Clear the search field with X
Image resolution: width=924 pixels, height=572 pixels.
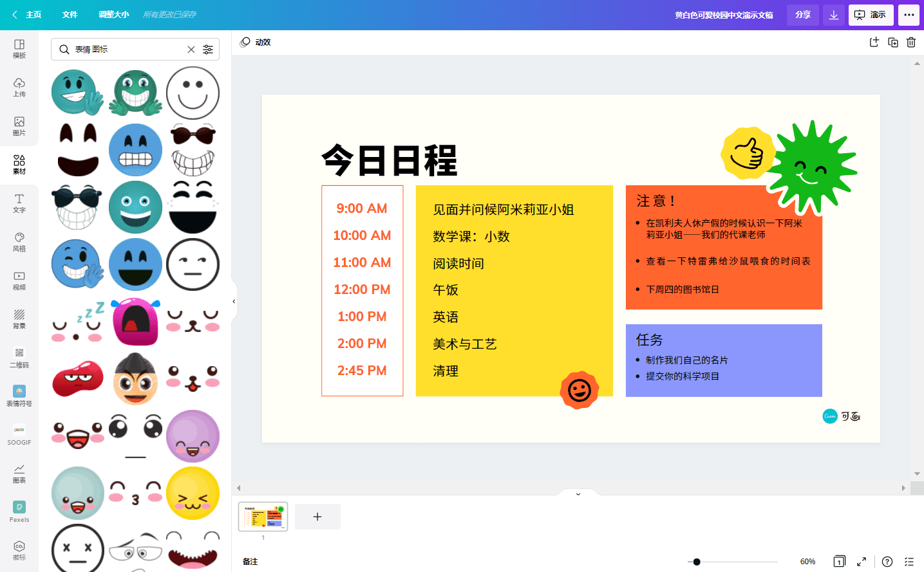click(191, 50)
